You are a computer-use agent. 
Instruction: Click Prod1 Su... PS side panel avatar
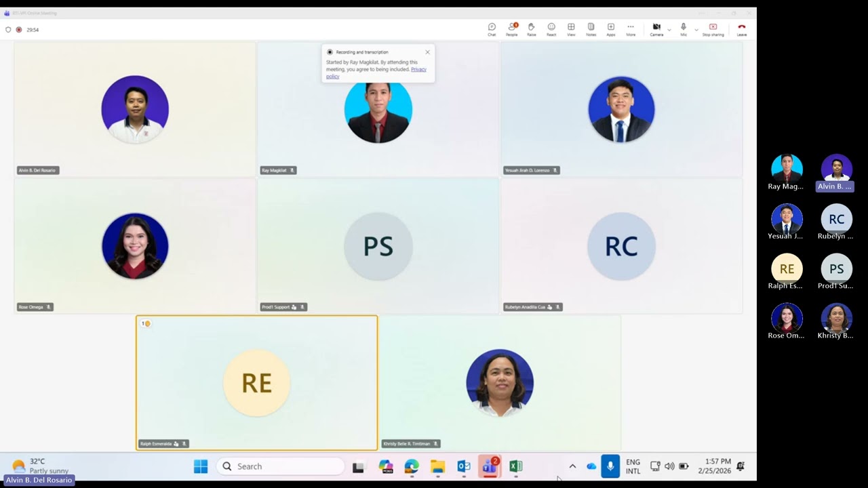pos(837,268)
